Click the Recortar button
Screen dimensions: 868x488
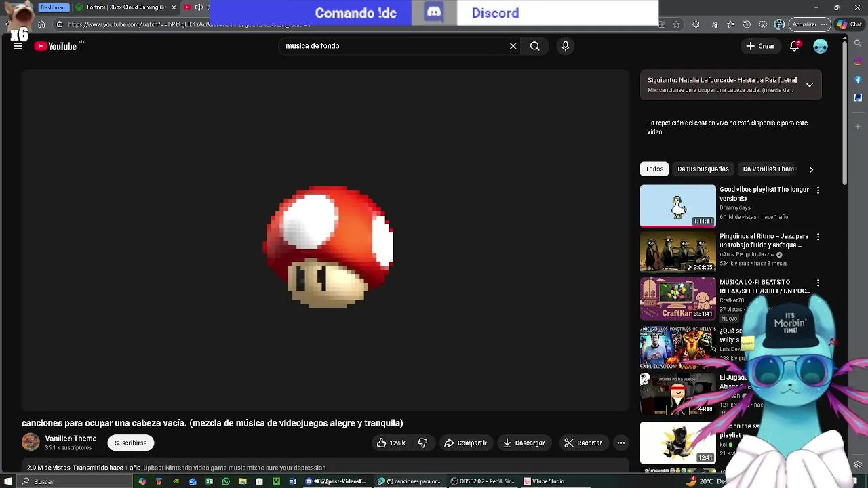pos(583,443)
